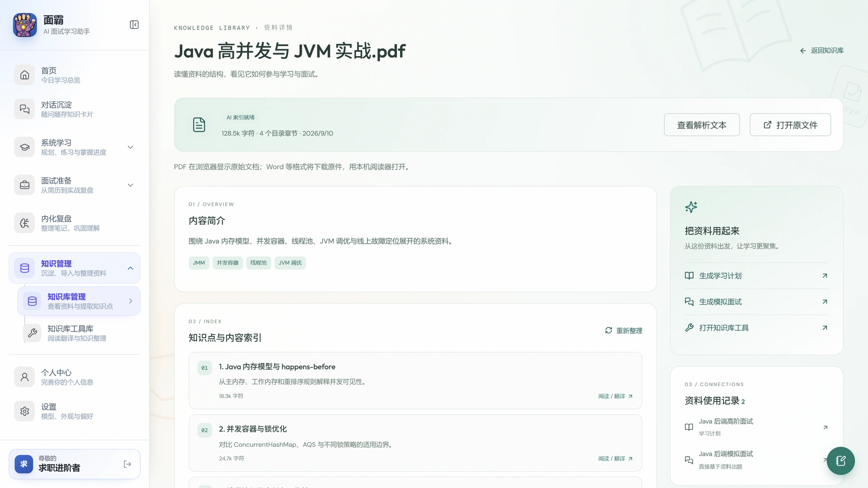Viewport: 868px width, 488px height.
Task: Click the 线程池 tag
Action: 259,263
